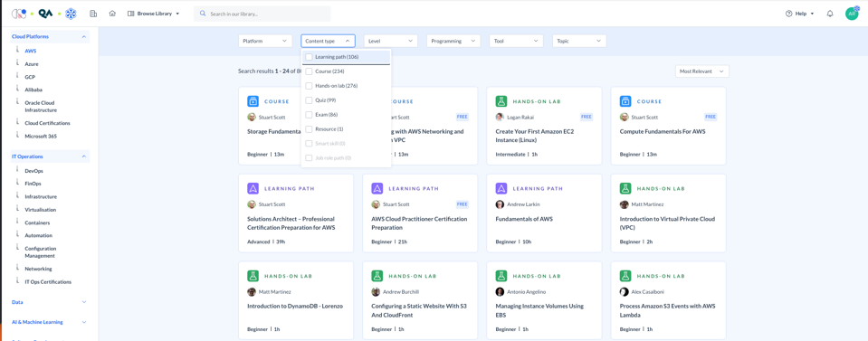868x341 pixels.
Task: Click the home icon in top bar
Action: click(x=112, y=14)
